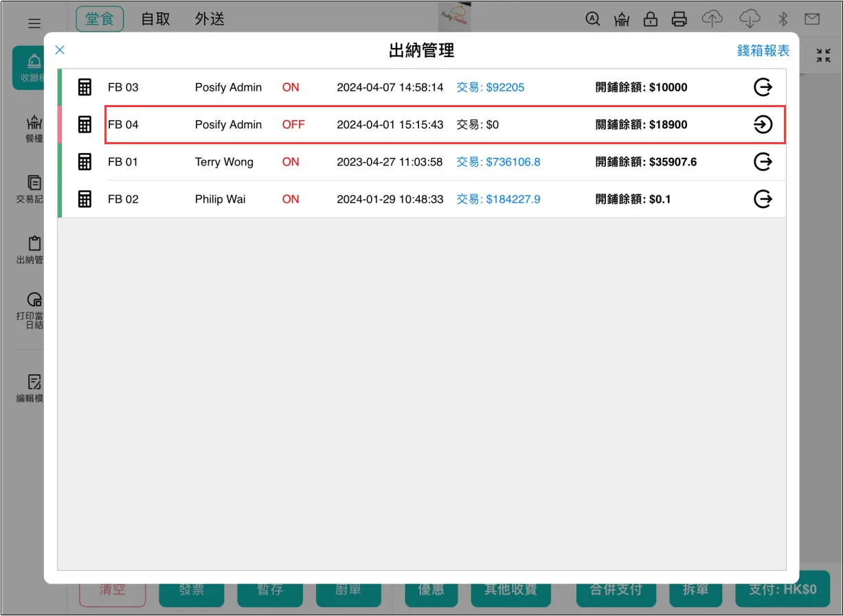Click the calculator icon for FB 02
This screenshot has width=843, height=616.
click(x=85, y=199)
